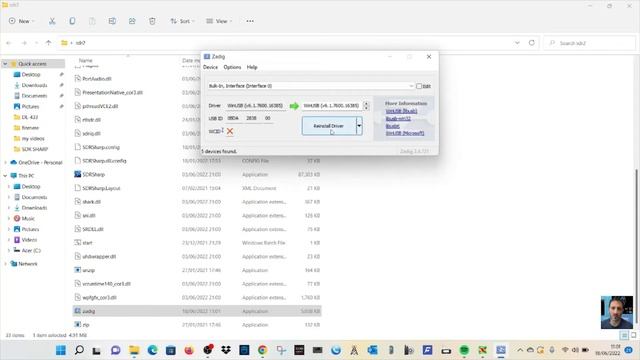Click the Back arrow in Explorer
The width and height of the screenshot is (640, 360).
coord(9,42)
